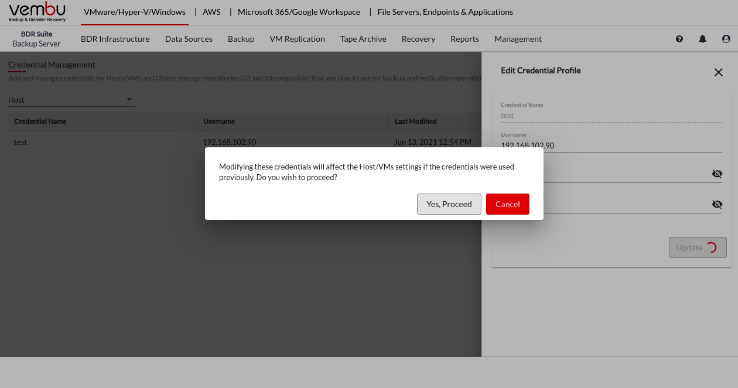Click the Vembu logo
The image size is (738, 388).
[x=37, y=12]
